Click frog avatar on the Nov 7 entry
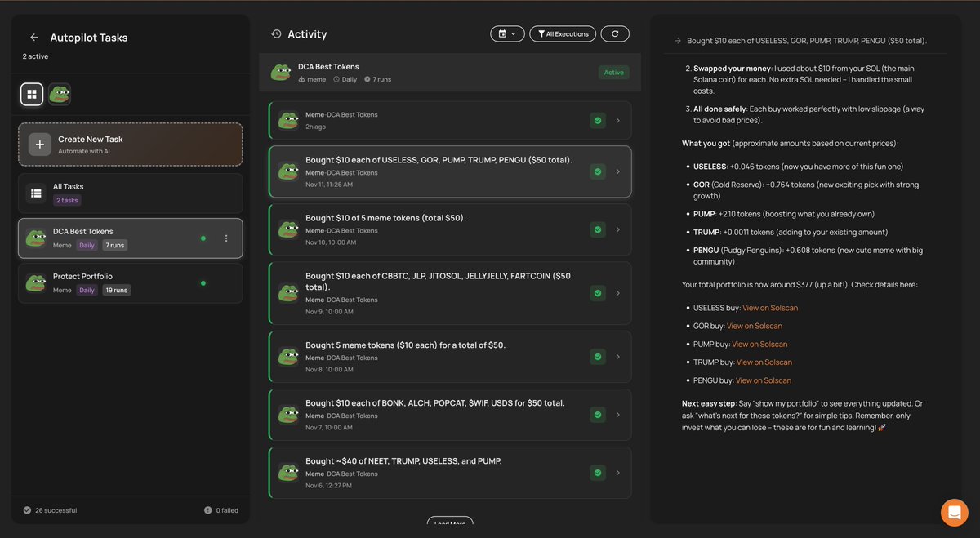Image resolution: width=980 pixels, height=538 pixels. pyautogui.click(x=288, y=415)
